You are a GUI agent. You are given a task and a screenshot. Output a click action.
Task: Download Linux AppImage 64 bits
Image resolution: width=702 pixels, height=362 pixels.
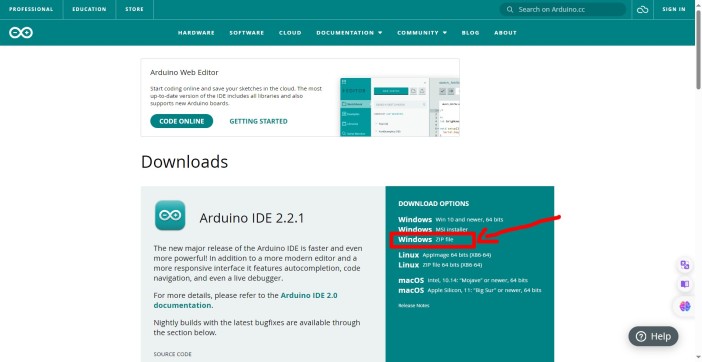click(445, 255)
